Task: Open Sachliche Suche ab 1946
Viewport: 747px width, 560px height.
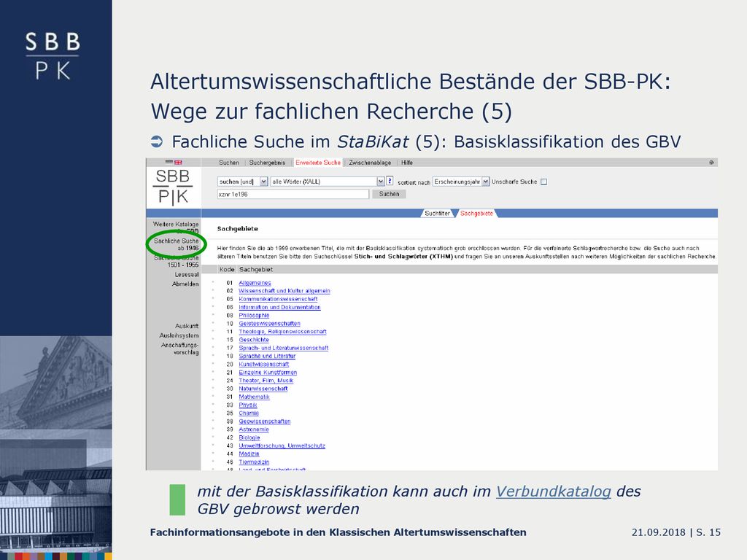Action: click(x=177, y=244)
